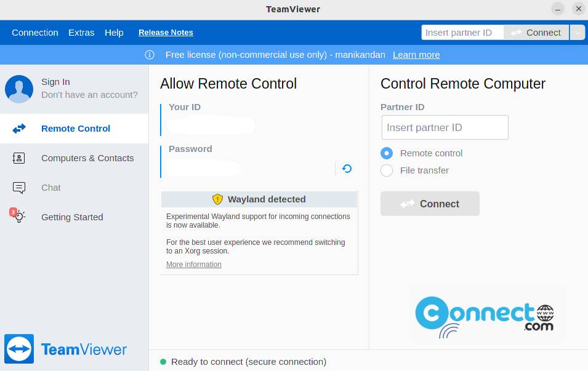This screenshot has width=588, height=371.
Task: Click the large Connect button under Partner ID
Action: [x=430, y=204]
